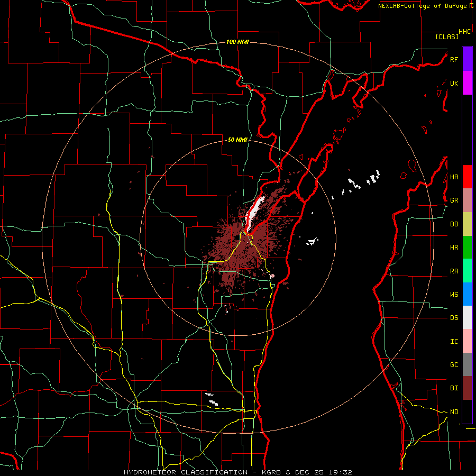This screenshot has width=476, height=476.
Task: Click the [CLAS] units label
Action: coord(447,36)
